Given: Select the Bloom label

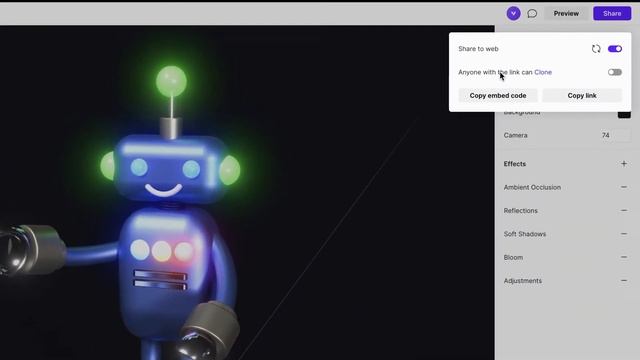Looking at the screenshot, I should 513,258.
